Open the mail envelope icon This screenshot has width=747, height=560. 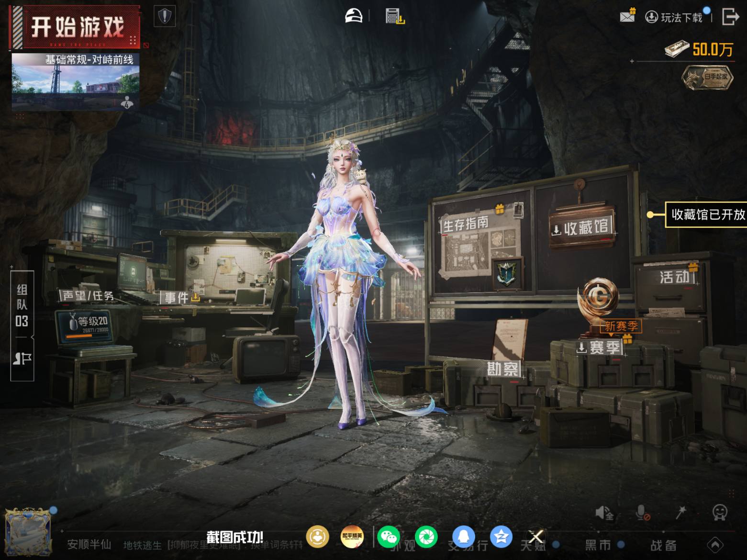click(x=627, y=16)
